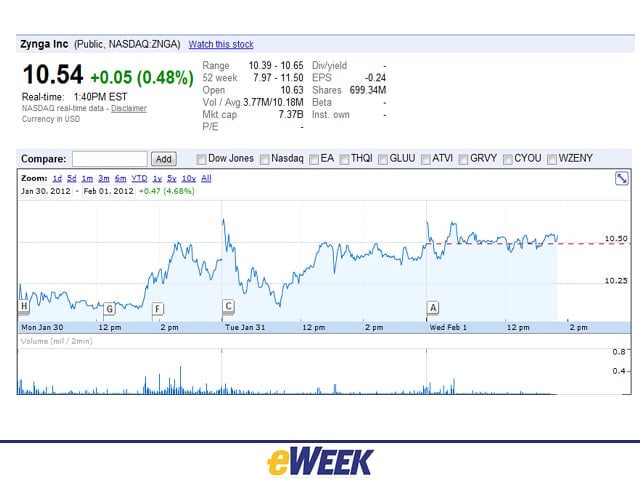
Task: Click the +0.47 (4.68%) period change
Action: pos(167,191)
